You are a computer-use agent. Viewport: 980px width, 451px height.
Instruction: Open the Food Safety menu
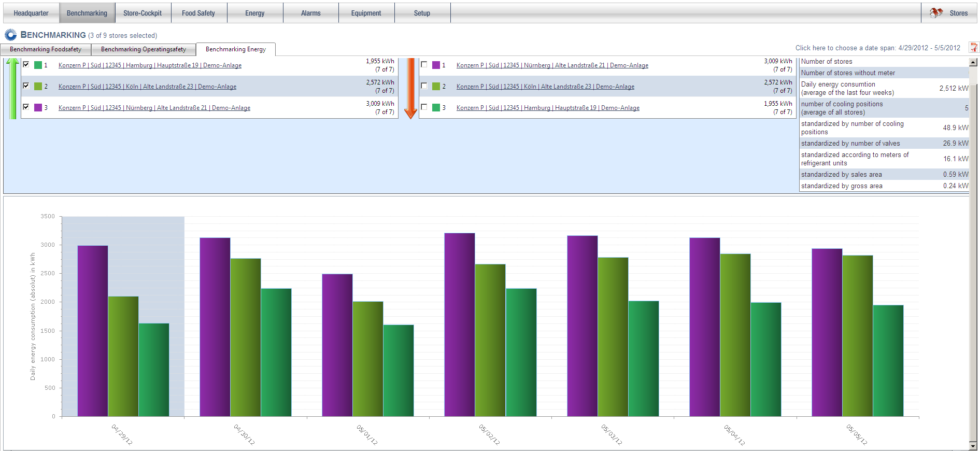pos(198,13)
